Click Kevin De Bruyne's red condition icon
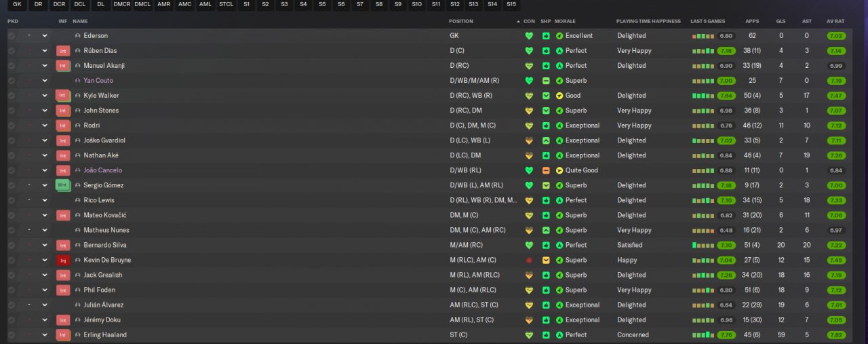The height and width of the screenshot is (344, 868). pyautogui.click(x=529, y=260)
